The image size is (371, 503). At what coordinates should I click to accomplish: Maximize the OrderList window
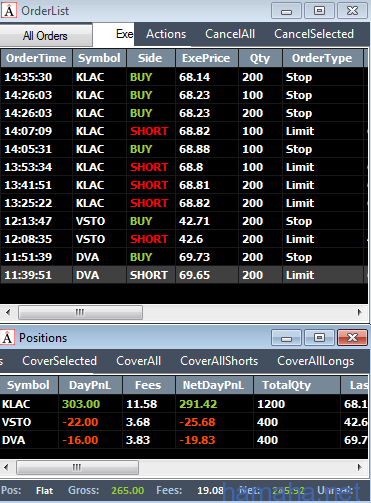[319, 11]
